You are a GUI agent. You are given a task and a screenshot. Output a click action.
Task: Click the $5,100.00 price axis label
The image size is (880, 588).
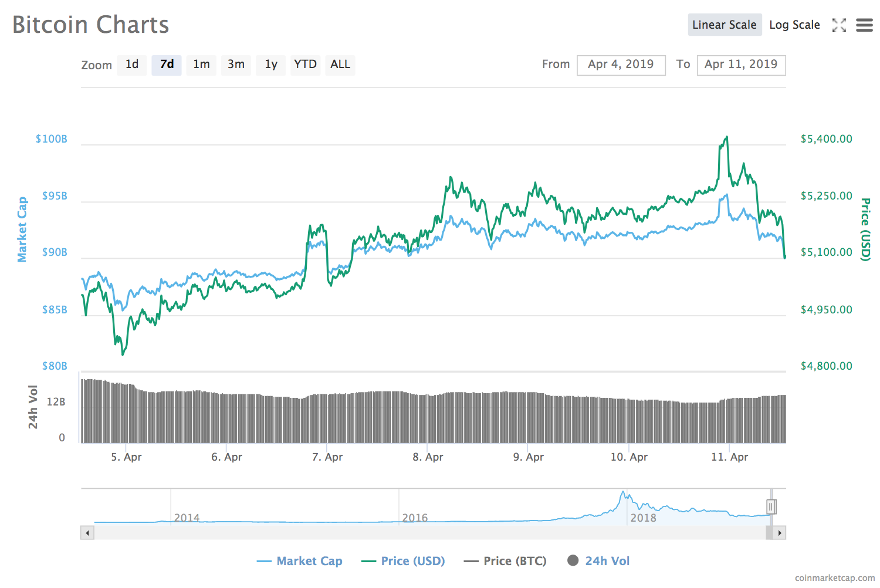point(826,252)
